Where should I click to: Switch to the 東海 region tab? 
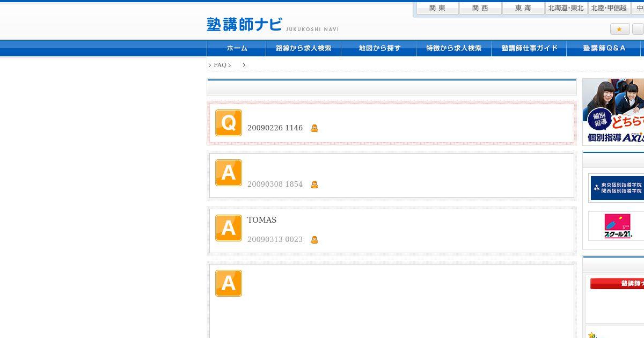[523, 8]
